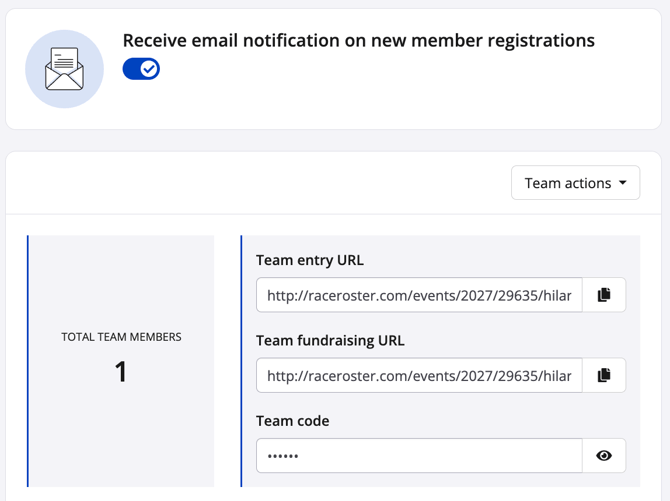Disable new member email notifications toggle

tap(141, 69)
